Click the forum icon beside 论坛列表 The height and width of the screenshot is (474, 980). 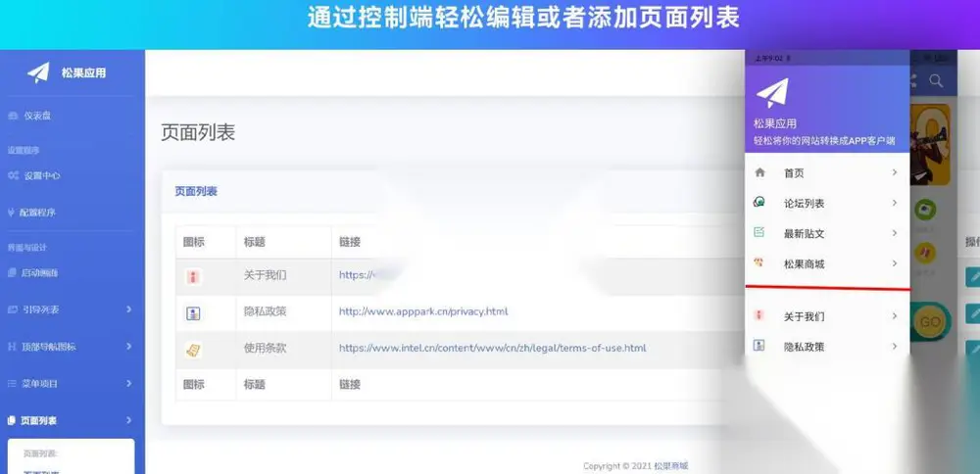point(760,202)
